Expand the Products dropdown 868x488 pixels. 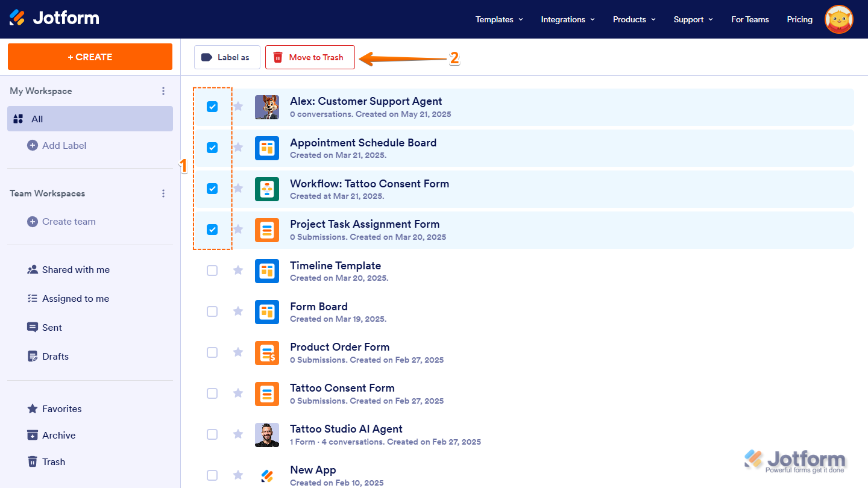tap(634, 19)
